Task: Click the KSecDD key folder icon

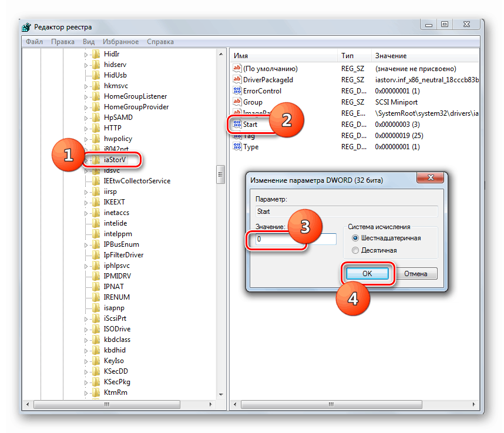Action: tap(96, 371)
